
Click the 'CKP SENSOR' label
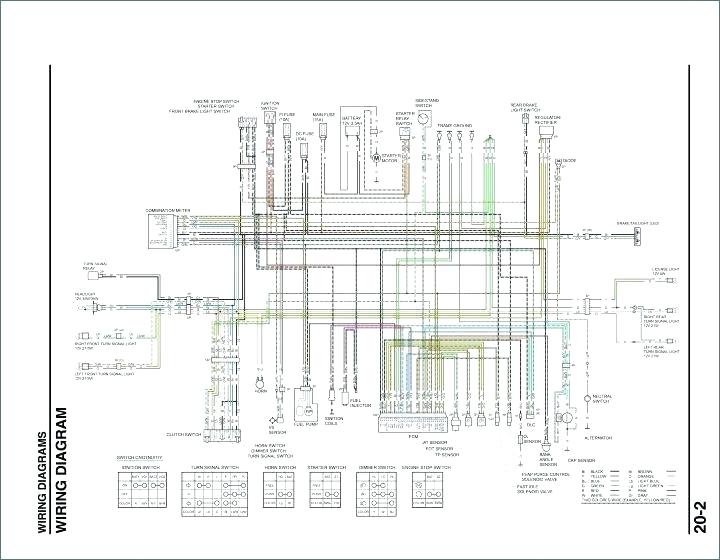(581, 460)
